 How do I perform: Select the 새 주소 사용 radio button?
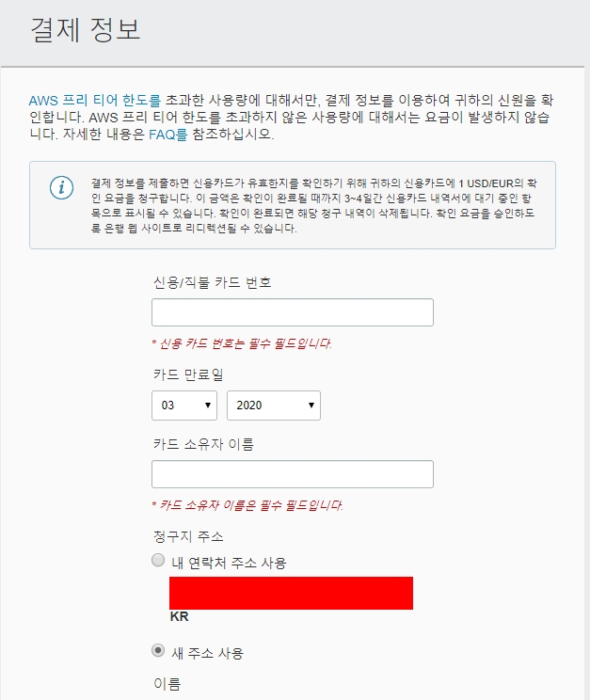point(158,650)
